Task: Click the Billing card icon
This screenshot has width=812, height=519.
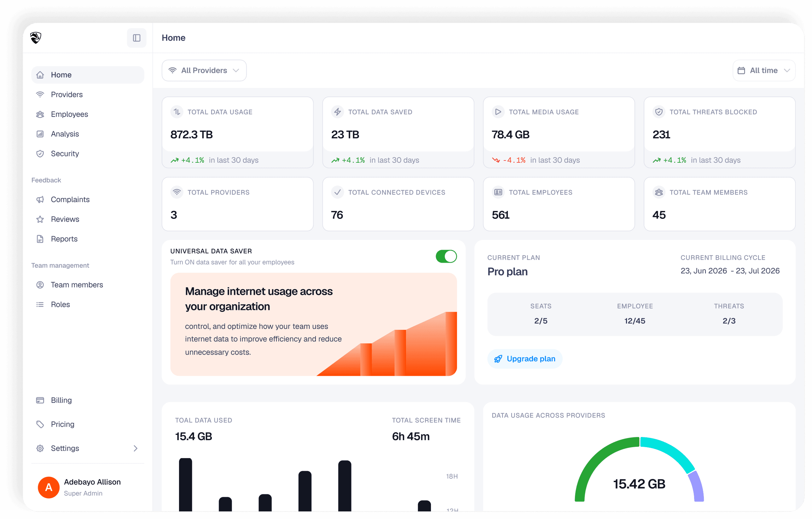Action: [x=40, y=400]
